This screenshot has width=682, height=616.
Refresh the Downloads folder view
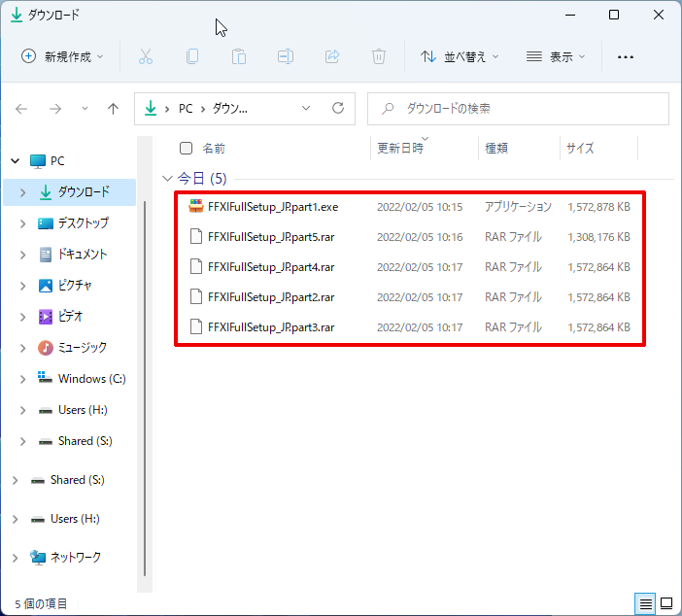click(x=338, y=108)
